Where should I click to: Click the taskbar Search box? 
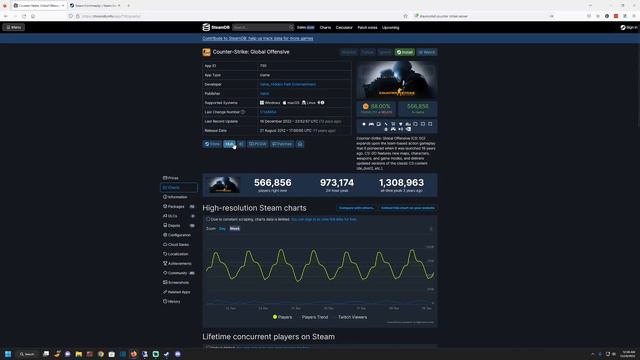click(x=27, y=354)
